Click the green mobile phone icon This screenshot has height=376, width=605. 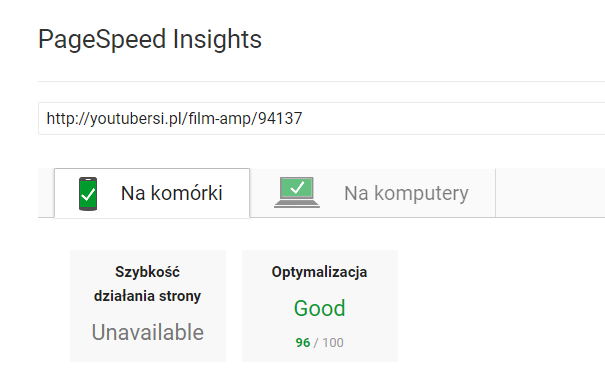pos(88,194)
